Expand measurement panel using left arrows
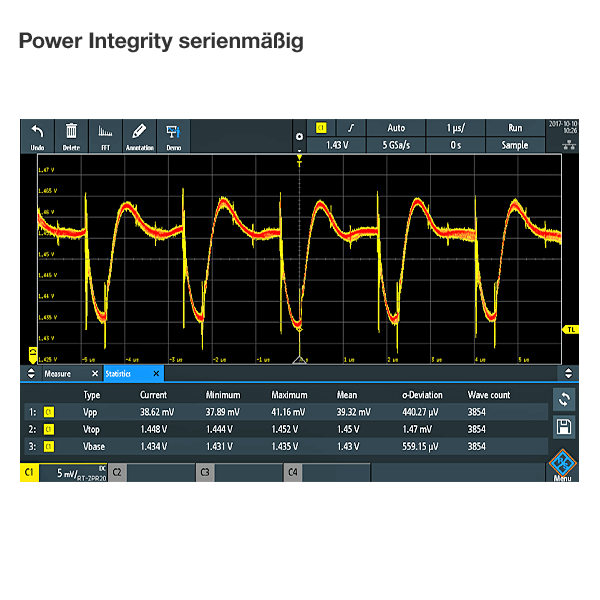 point(31,373)
